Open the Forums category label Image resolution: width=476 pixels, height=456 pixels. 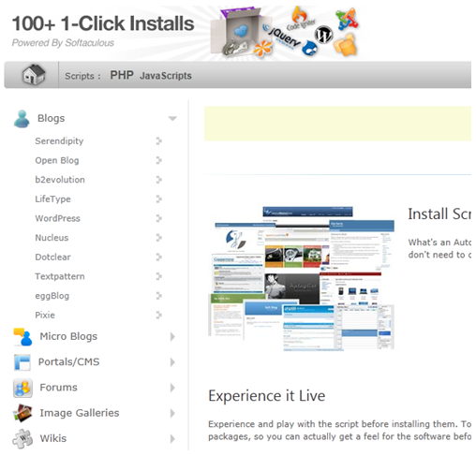58,388
